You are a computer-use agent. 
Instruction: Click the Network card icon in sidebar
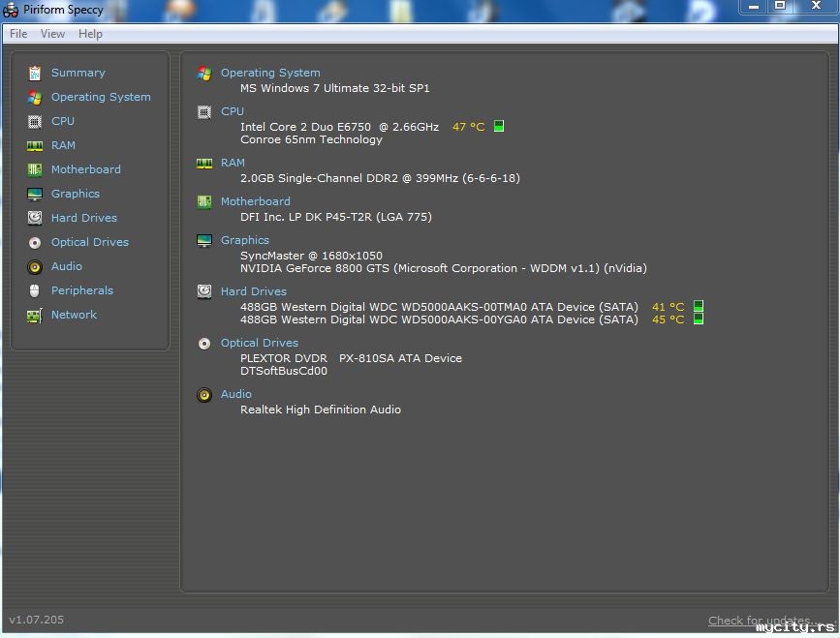[35, 316]
